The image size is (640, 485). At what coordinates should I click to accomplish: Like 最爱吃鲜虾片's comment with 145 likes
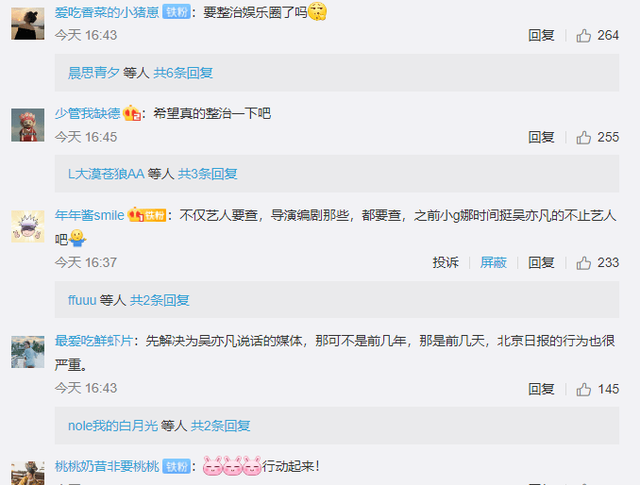584,389
